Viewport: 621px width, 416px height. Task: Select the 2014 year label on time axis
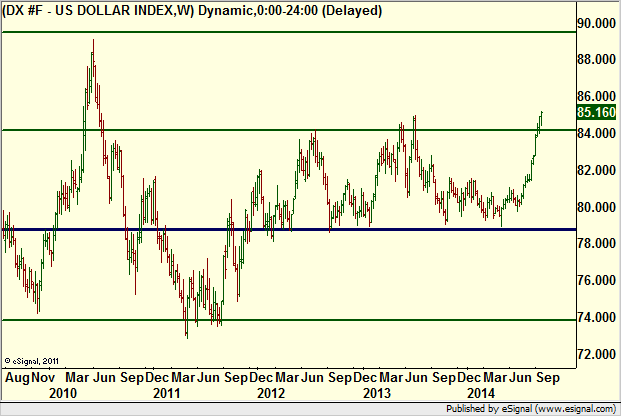pyautogui.click(x=481, y=393)
